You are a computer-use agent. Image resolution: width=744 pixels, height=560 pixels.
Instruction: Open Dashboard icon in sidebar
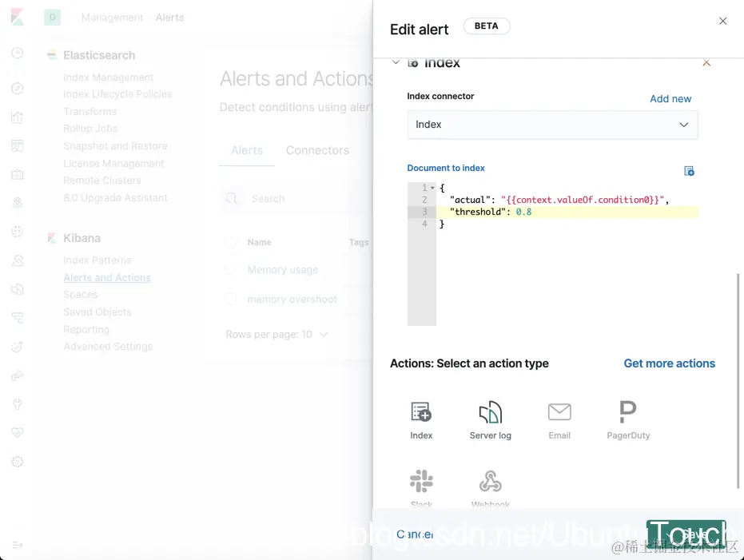[17, 146]
